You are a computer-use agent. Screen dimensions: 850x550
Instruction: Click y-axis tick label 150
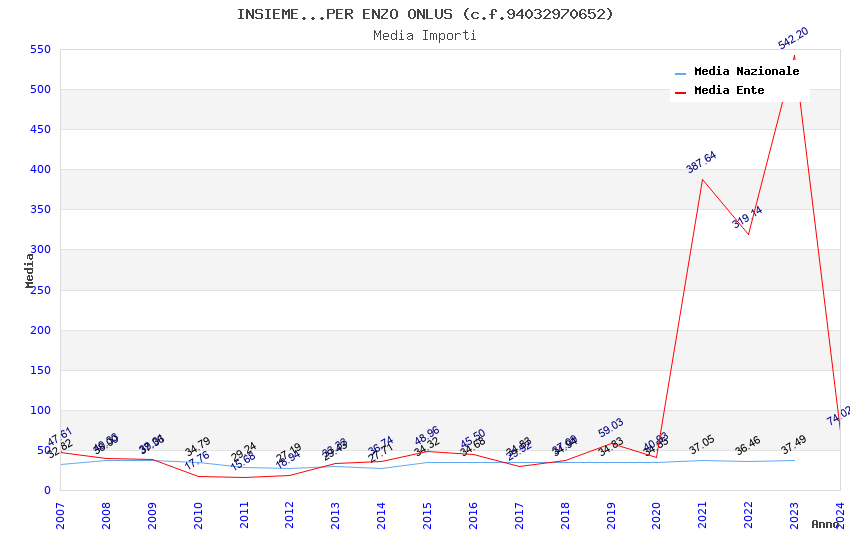40,371
